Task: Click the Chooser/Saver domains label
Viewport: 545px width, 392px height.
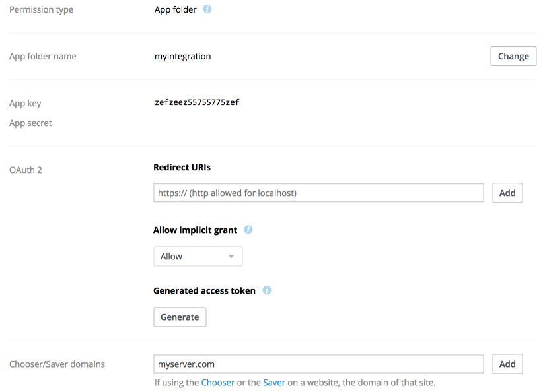Action: pos(57,364)
